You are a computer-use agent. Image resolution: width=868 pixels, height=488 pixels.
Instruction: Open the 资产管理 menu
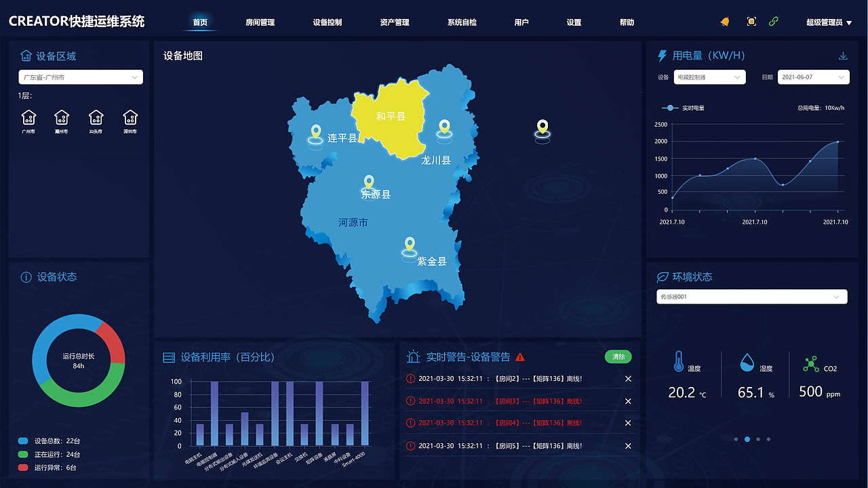tap(395, 22)
